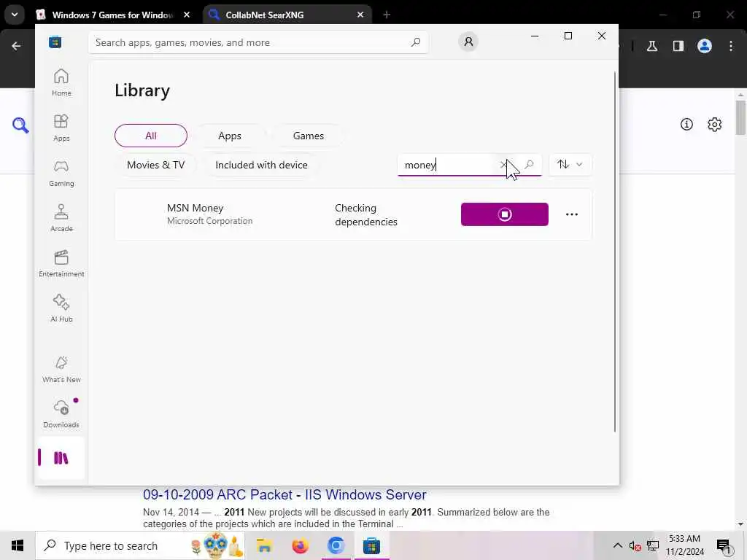Open Firefox from taskbar

click(300, 545)
